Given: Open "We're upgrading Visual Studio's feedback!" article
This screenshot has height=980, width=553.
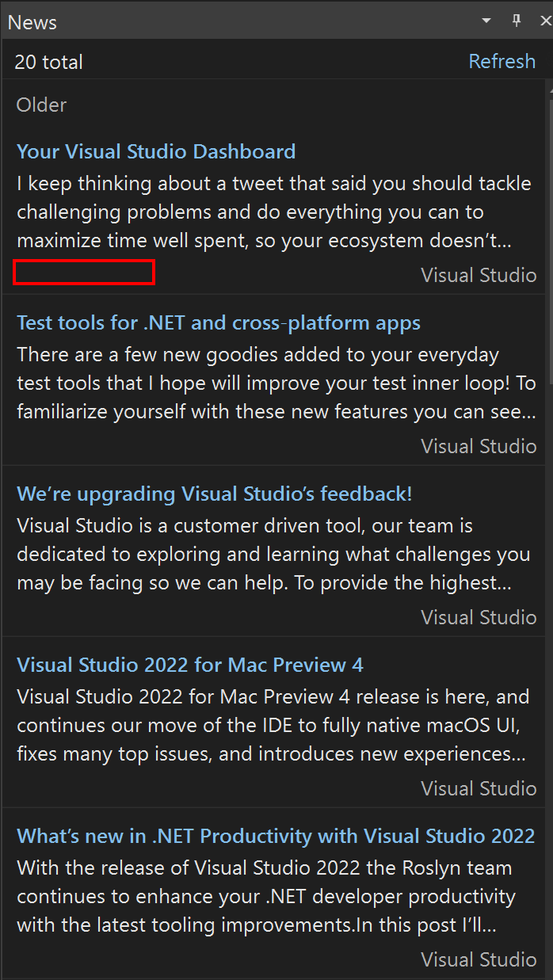Looking at the screenshot, I should tap(215, 494).
